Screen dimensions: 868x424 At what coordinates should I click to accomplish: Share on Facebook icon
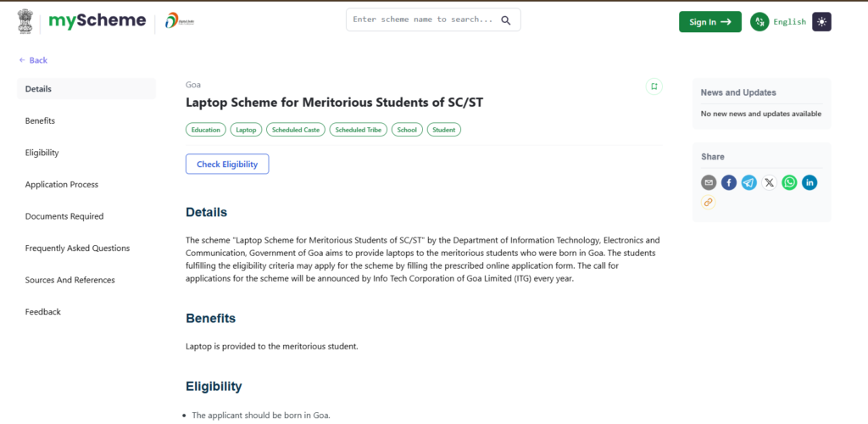[729, 182]
